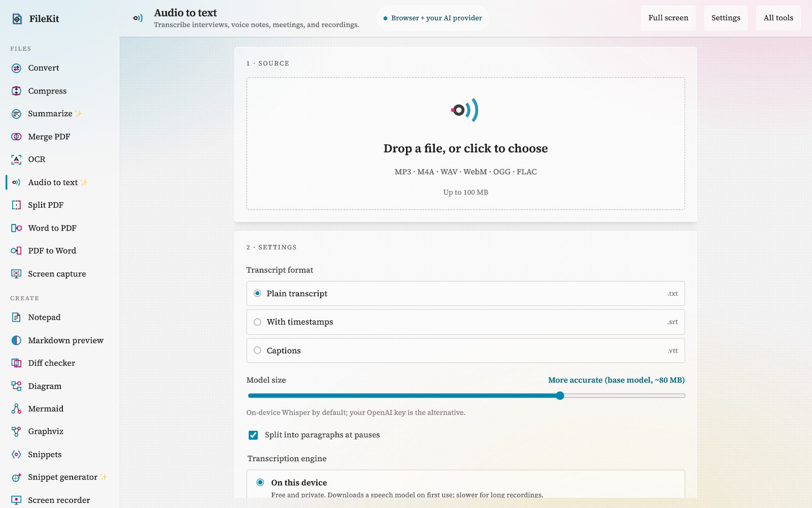Open the Diff checker icon

tap(16, 363)
